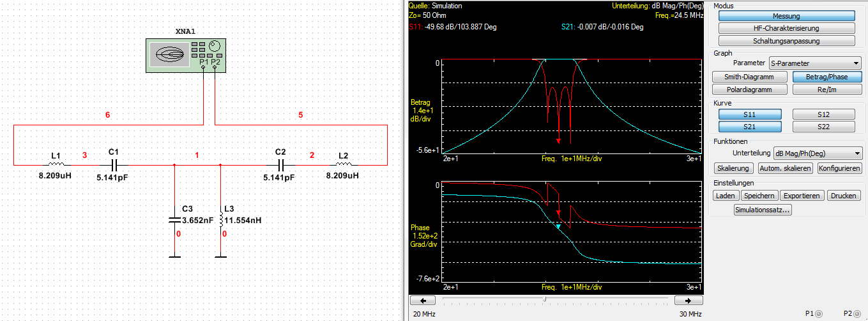Image resolution: width=868 pixels, height=321 pixels.
Task: Switch to Betrag/Phase graph view
Action: (826, 77)
